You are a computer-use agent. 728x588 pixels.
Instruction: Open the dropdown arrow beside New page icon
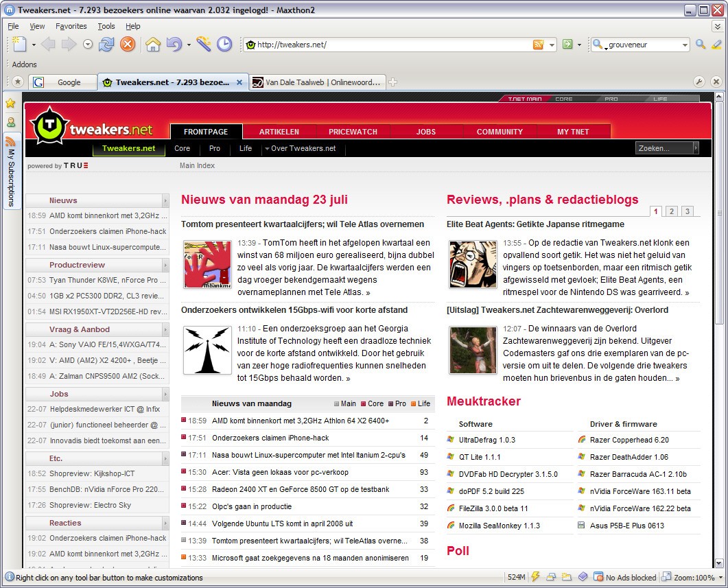[34, 45]
